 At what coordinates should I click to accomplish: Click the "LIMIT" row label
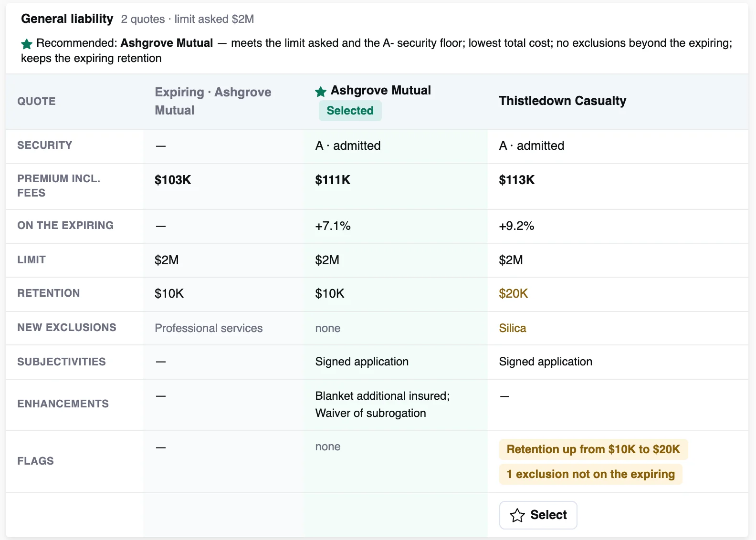click(31, 260)
